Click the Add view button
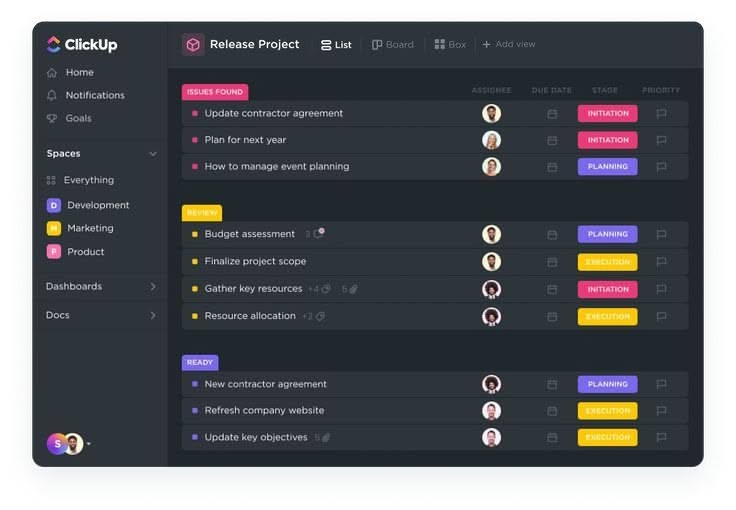This screenshot has width=736, height=510. (509, 45)
